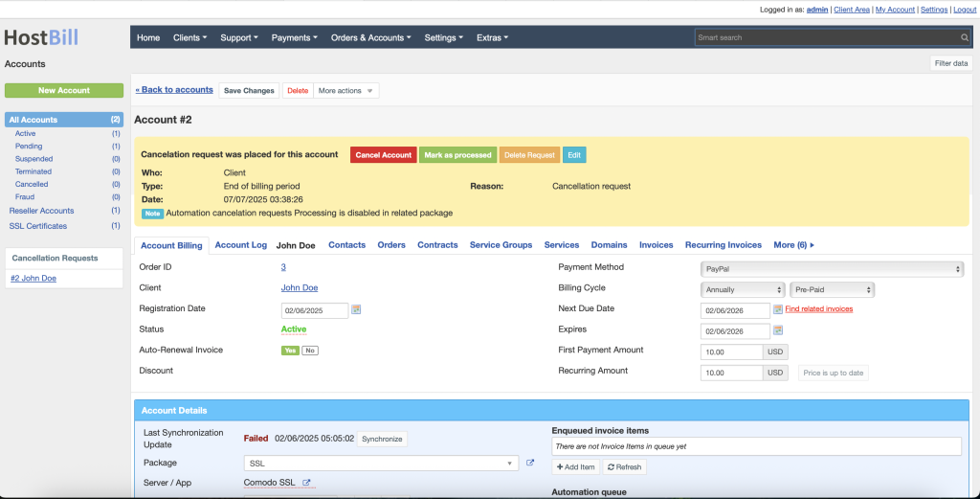
Task: Focus the Smart search field
Action: [x=828, y=37]
